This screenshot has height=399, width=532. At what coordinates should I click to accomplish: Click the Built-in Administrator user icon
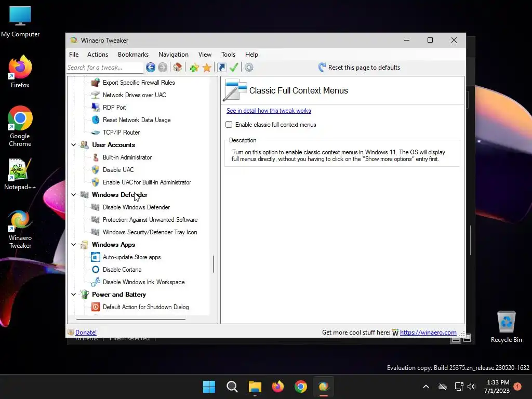coord(96,157)
